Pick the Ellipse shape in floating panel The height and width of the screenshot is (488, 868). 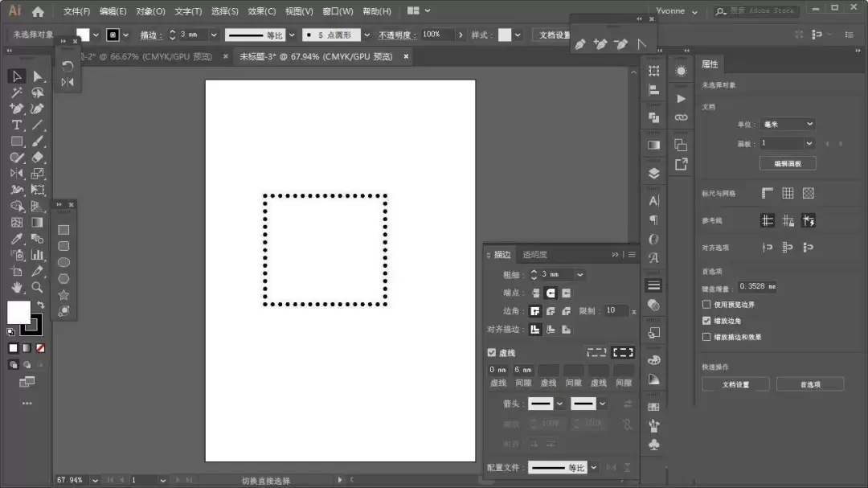click(63, 262)
